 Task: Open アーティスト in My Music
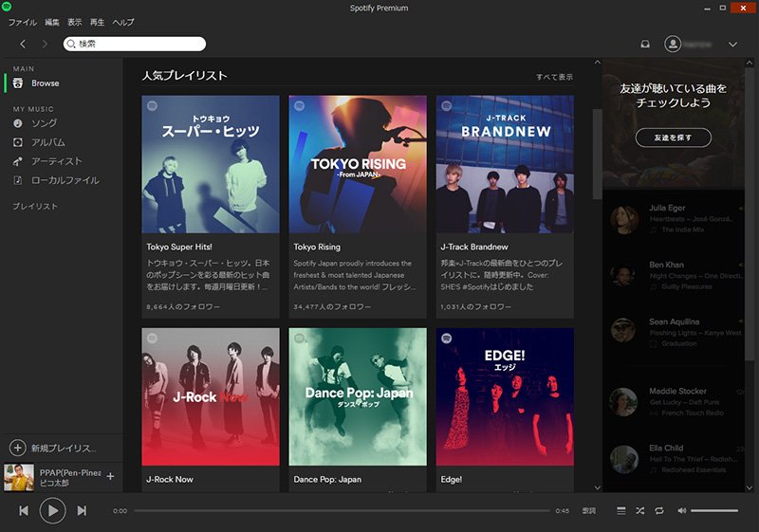click(x=57, y=161)
